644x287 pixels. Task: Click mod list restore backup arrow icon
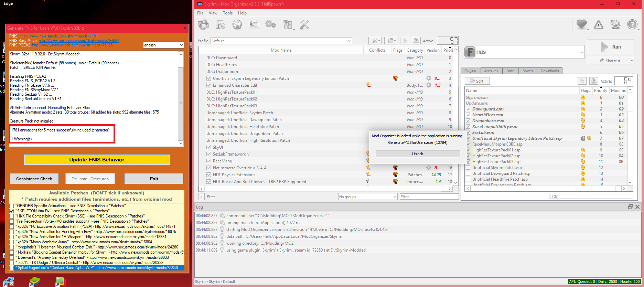[405, 41]
